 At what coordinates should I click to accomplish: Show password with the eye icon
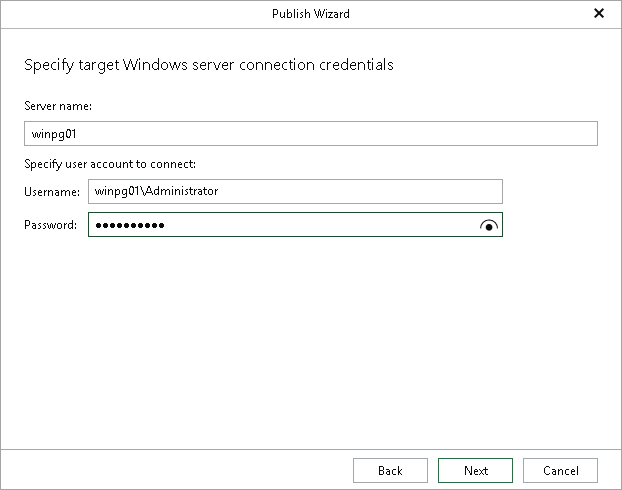pos(489,225)
